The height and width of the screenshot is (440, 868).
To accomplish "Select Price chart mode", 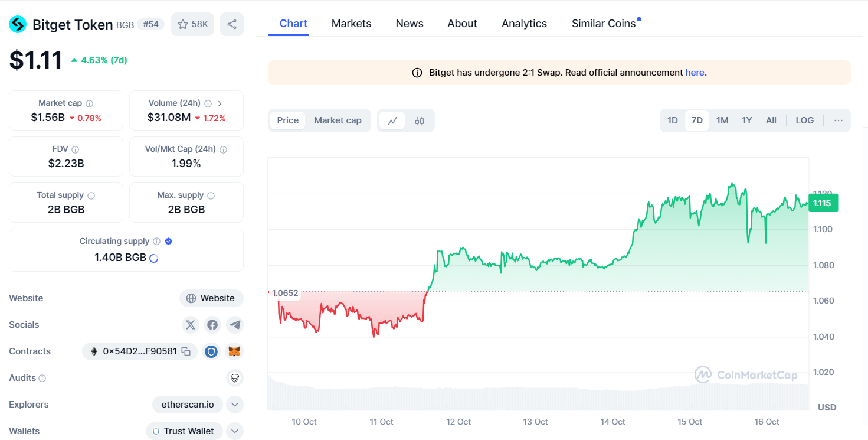I will (288, 120).
